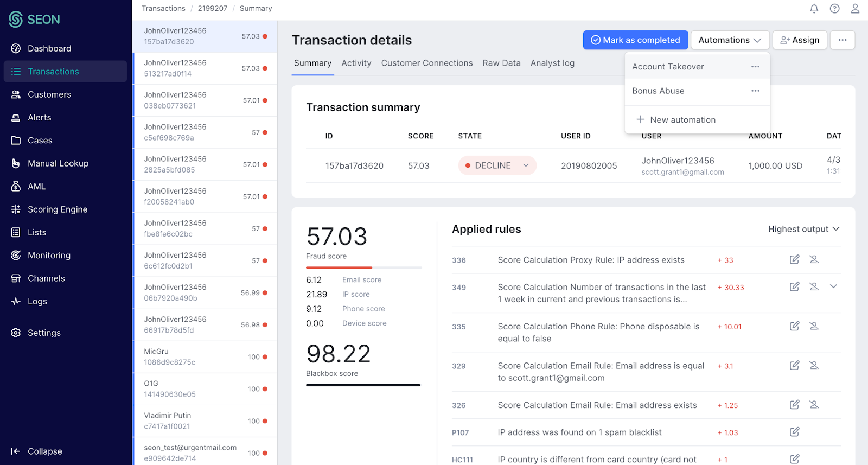Open Monitoring in sidebar

tap(65, 256)
